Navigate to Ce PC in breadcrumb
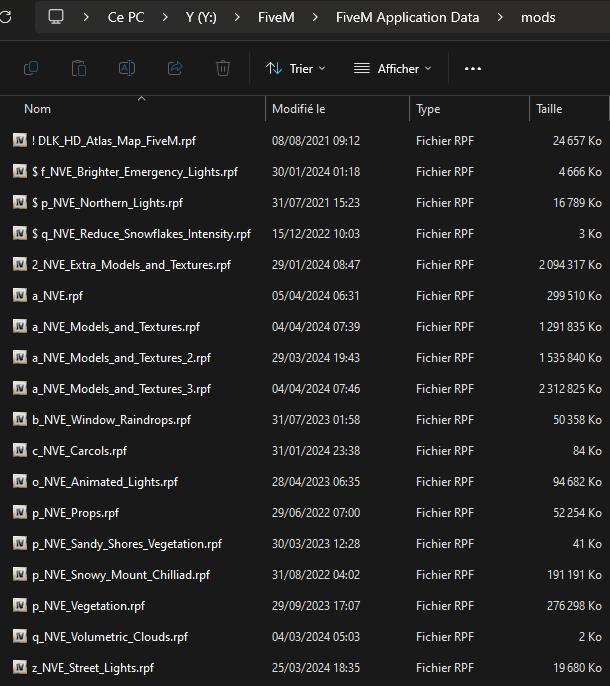Screen dimensions: 610x686 [x=126, y=18]
